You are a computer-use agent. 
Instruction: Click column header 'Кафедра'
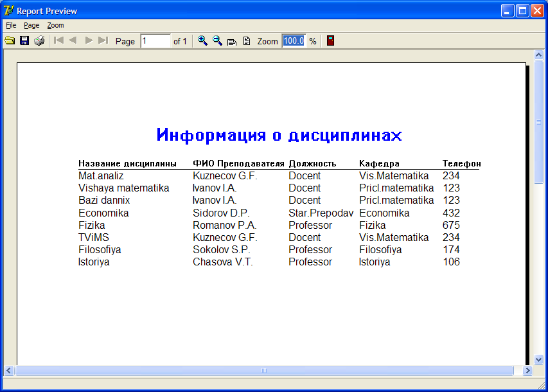379,164
